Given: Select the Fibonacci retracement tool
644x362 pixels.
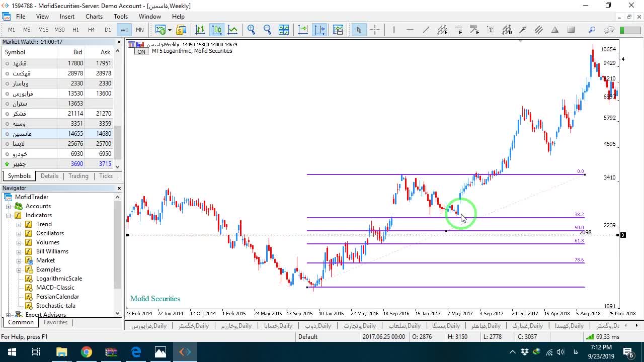Looking at the screenshot, I should click(x=458, y=30).
